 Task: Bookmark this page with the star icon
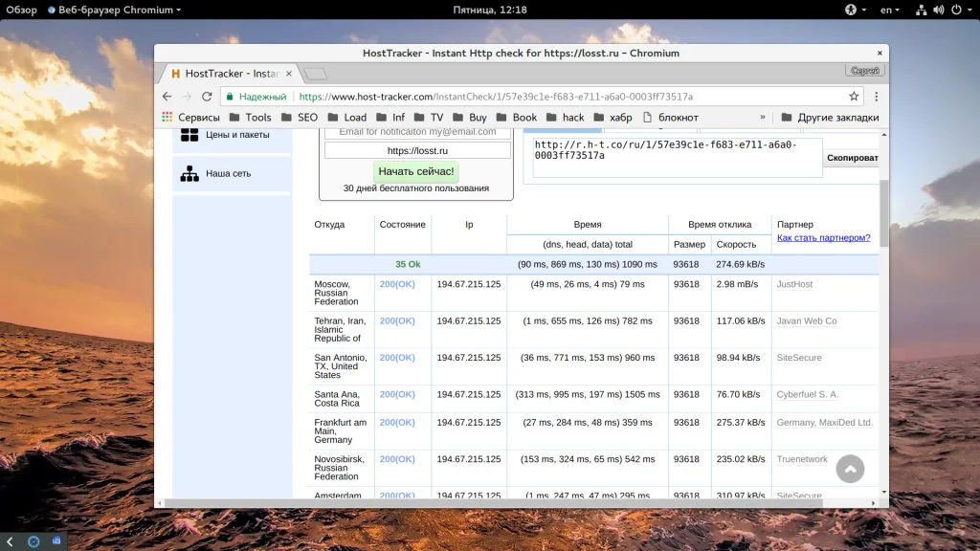[x=854, y=97]
